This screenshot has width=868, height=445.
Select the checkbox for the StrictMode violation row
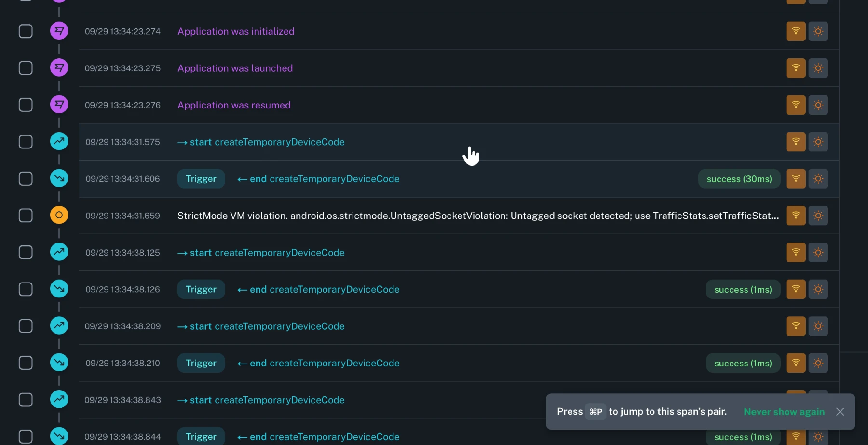point(26,216)
